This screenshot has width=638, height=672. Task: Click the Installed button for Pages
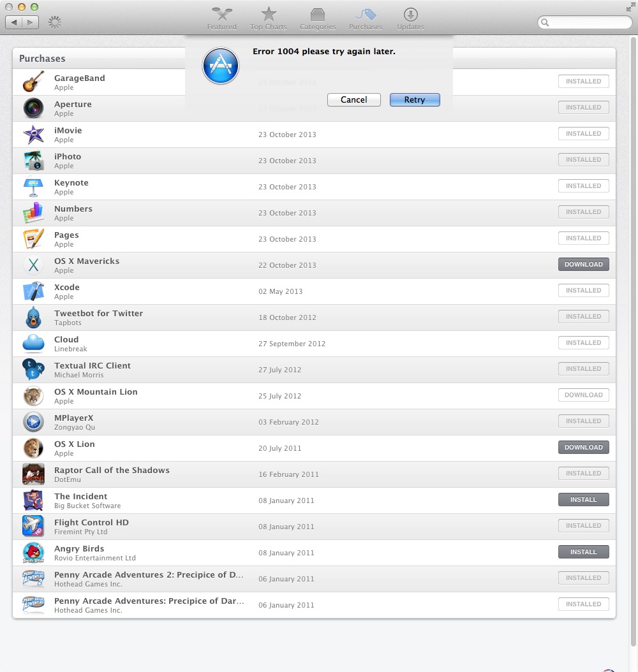(584, 238)
